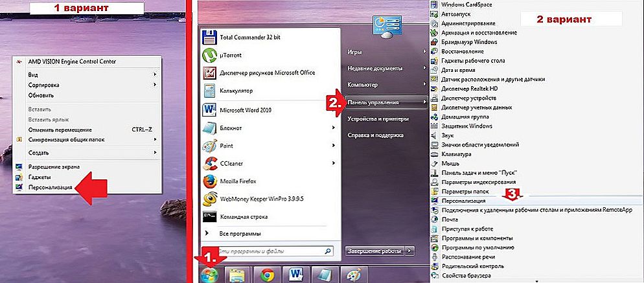Screen dimensions: 644x283
Task: Open Командная строка from the Start menu
Action: pos(235,216)
